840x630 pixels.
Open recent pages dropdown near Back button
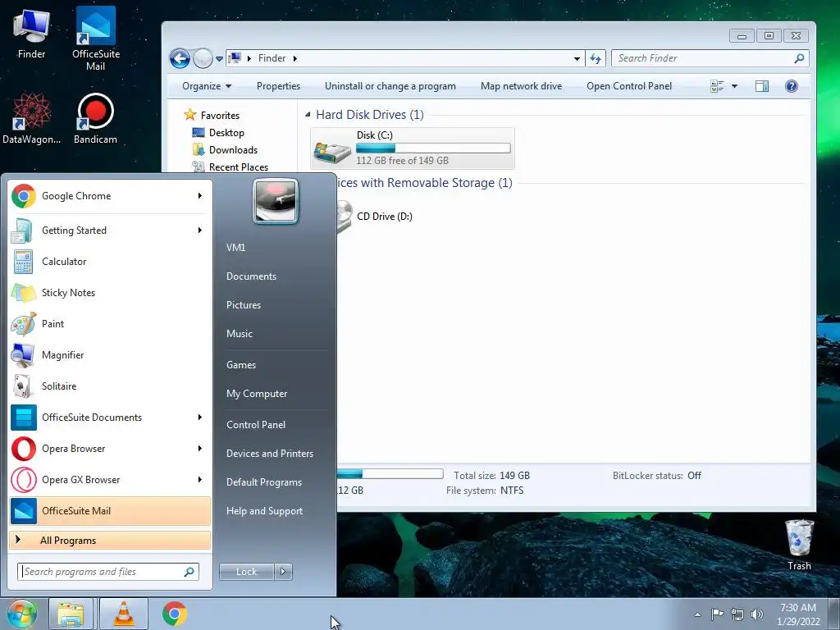[x=219, y=59]
